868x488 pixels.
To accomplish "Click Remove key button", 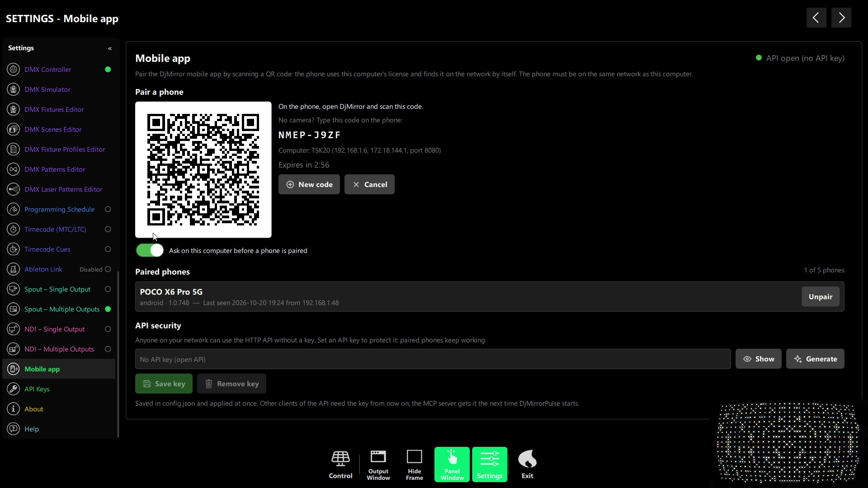I will (x=231, y=384).
